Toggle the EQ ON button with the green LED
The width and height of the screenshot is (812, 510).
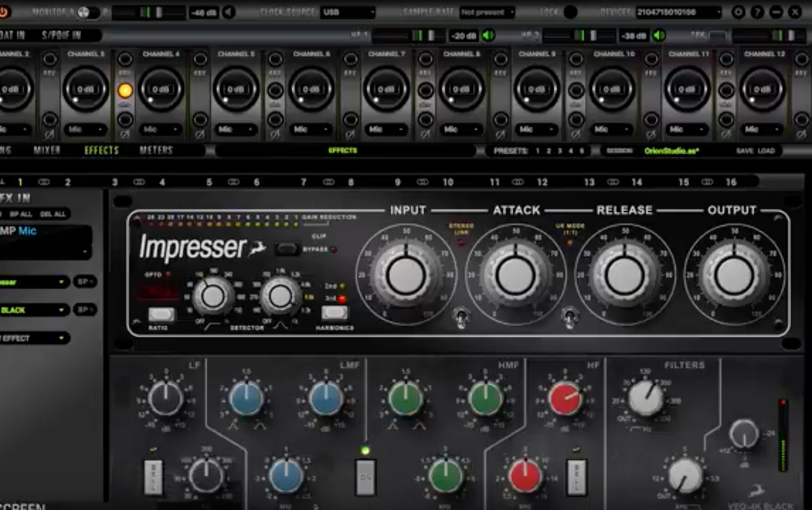pyautogui.click(x=366, y=477)
